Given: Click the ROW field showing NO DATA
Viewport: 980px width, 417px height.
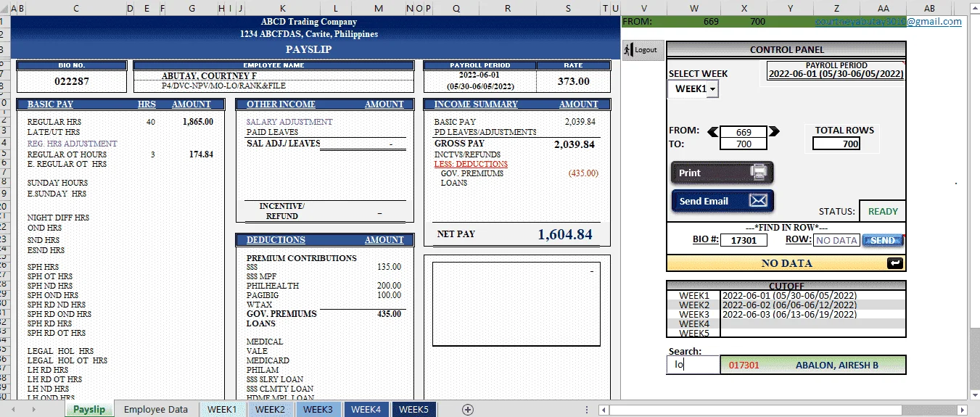Looking at the screenshot, I should click(836, 240).
